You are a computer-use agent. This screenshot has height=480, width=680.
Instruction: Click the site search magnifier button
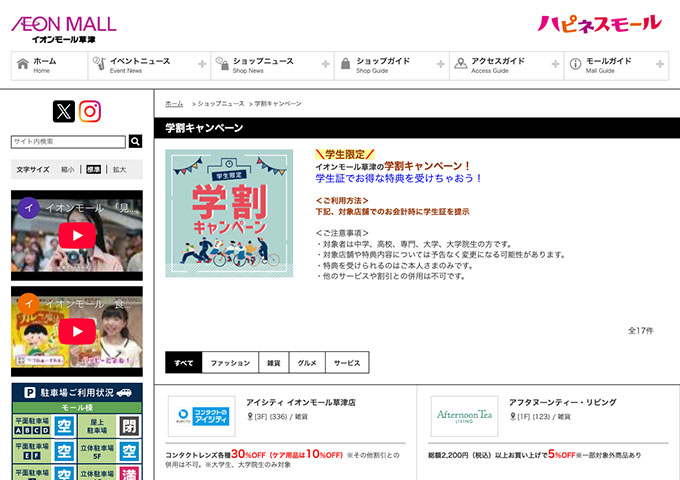coord(135,142)
